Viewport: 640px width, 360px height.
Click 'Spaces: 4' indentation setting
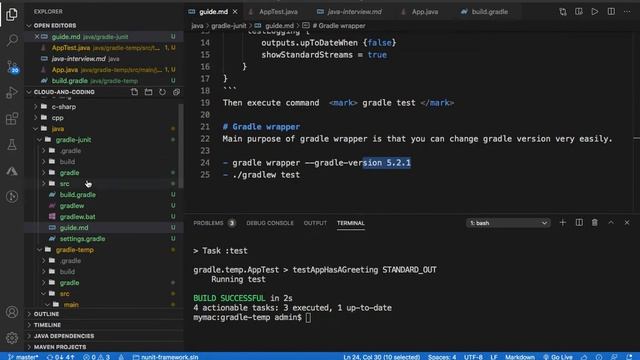pos(442,357)
